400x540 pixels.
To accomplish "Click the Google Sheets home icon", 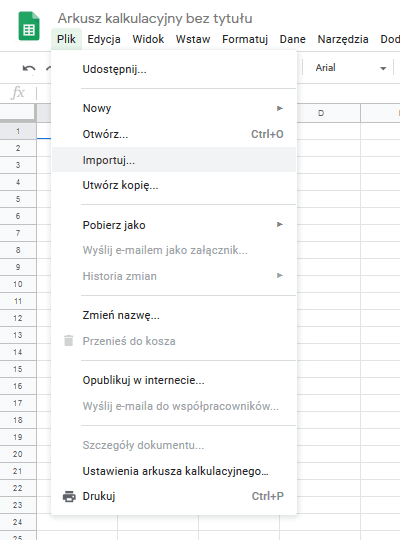I will pyautogui.click(x=29, y=26).
